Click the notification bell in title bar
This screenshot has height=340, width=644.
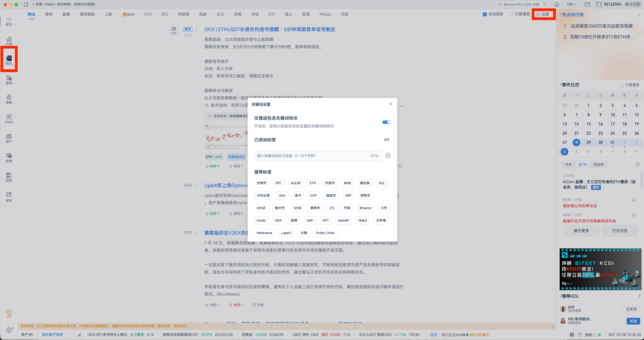(556, 4)
